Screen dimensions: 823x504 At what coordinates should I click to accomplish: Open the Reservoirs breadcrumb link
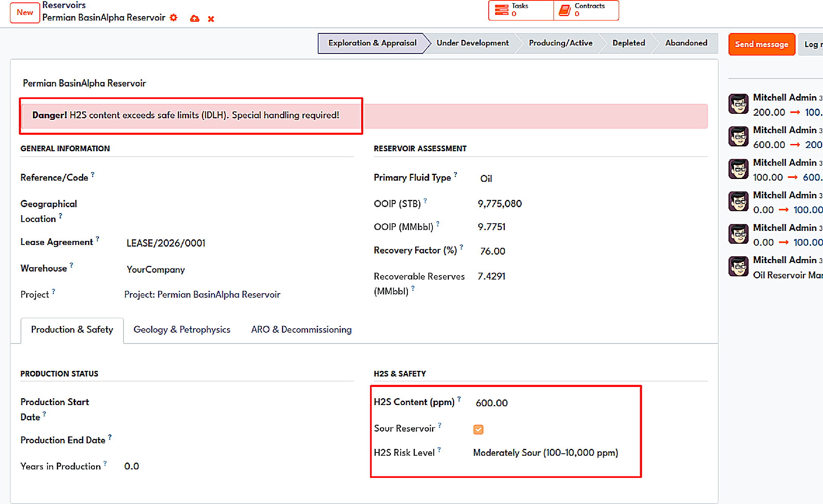point(64,5)
